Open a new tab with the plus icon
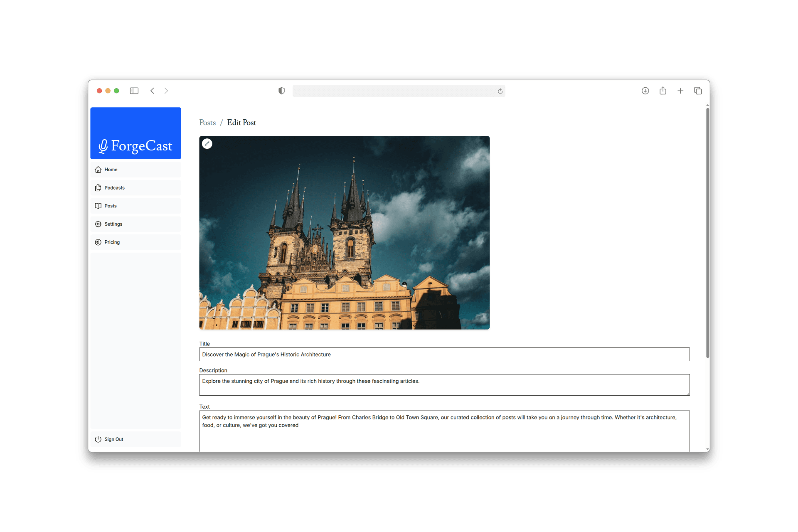 click(680, 91)
